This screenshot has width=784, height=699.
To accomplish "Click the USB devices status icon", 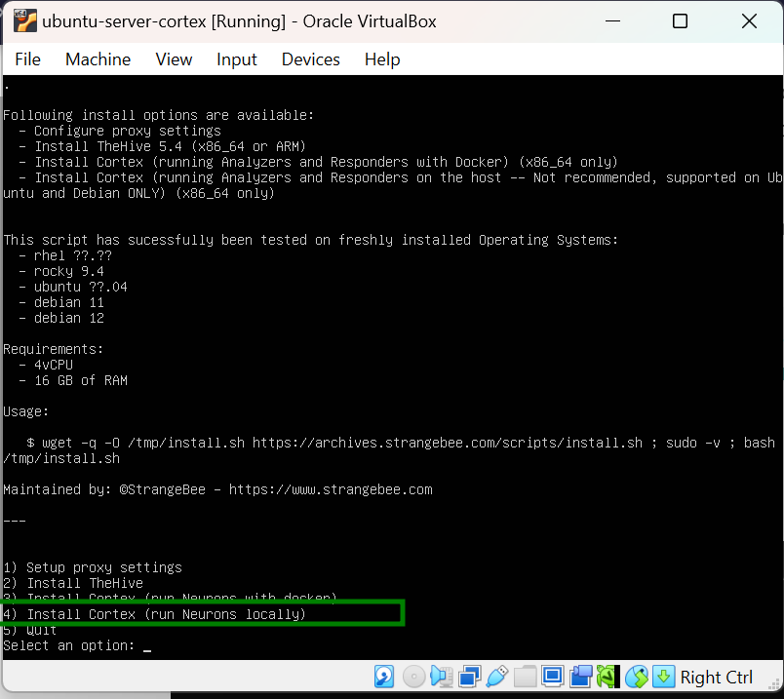I will 497,677.
